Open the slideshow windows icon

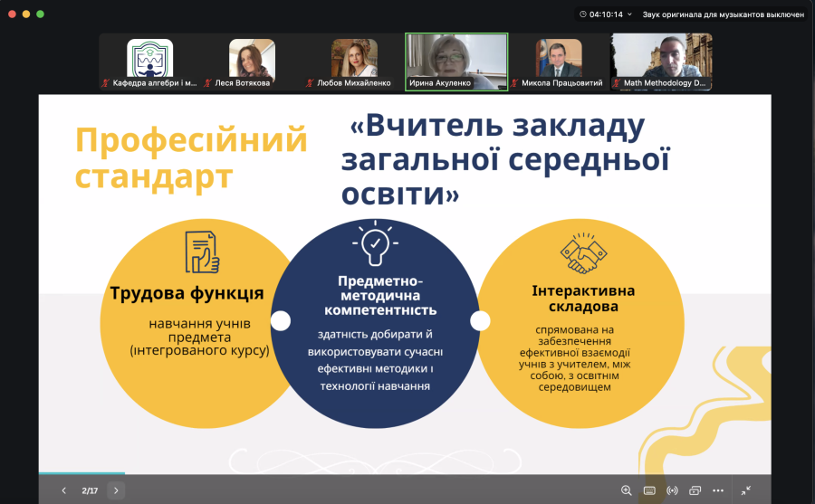pos(695,490)
